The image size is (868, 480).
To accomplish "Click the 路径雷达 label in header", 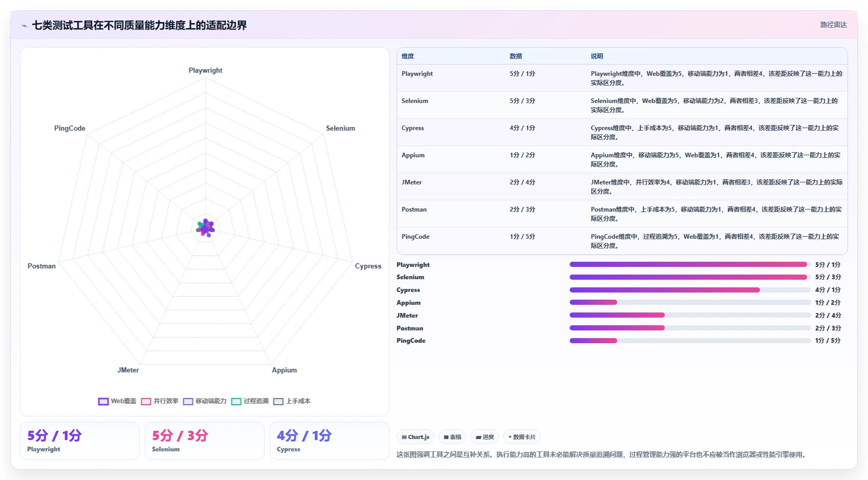I will (833, 25).
